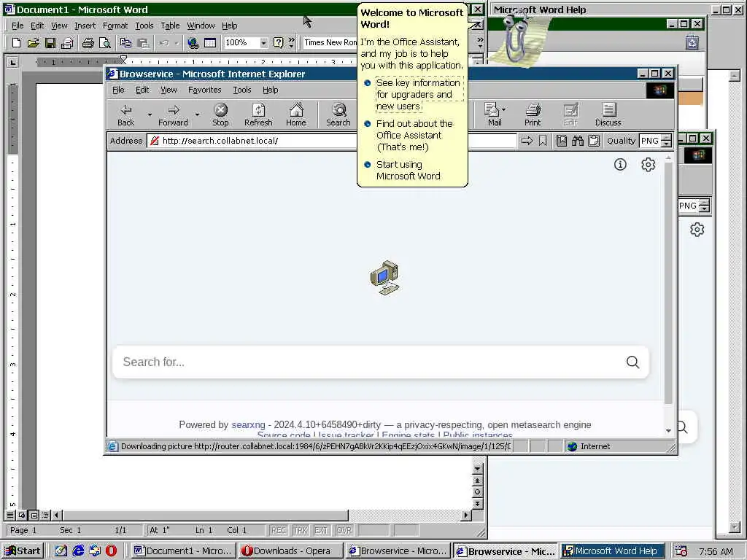The image size is (747, 560).
Task: Go Back in Internet Explorer
Action: point(125,114)
